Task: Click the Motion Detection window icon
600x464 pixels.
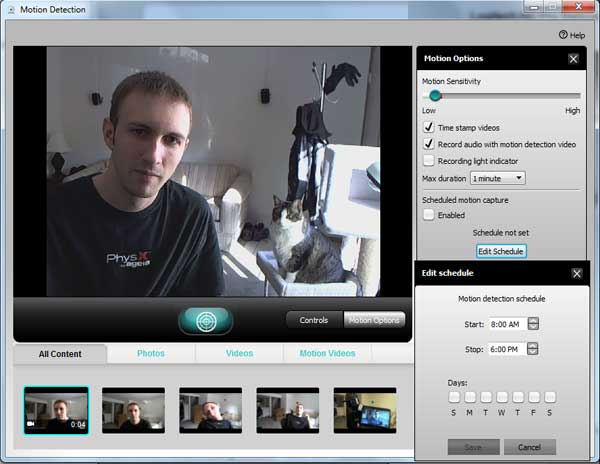Action: coord(11,10)
